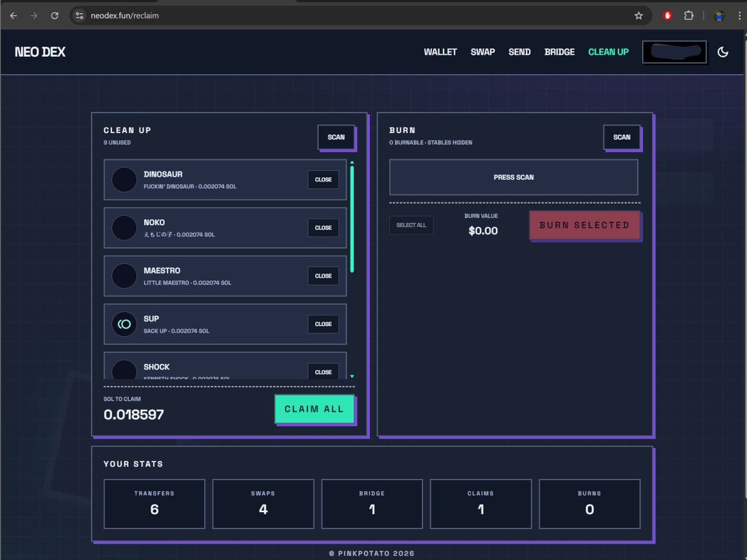Viewport: 747px width, 560px height.
Task: Navigate to BRIDGE page
Action: [560, 52]
